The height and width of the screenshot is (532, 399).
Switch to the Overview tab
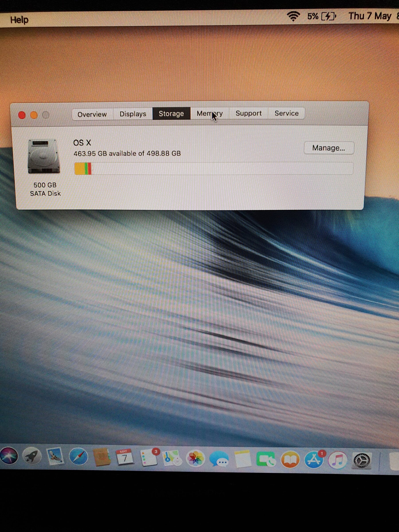pyautogui.click(x=92, y=114)
